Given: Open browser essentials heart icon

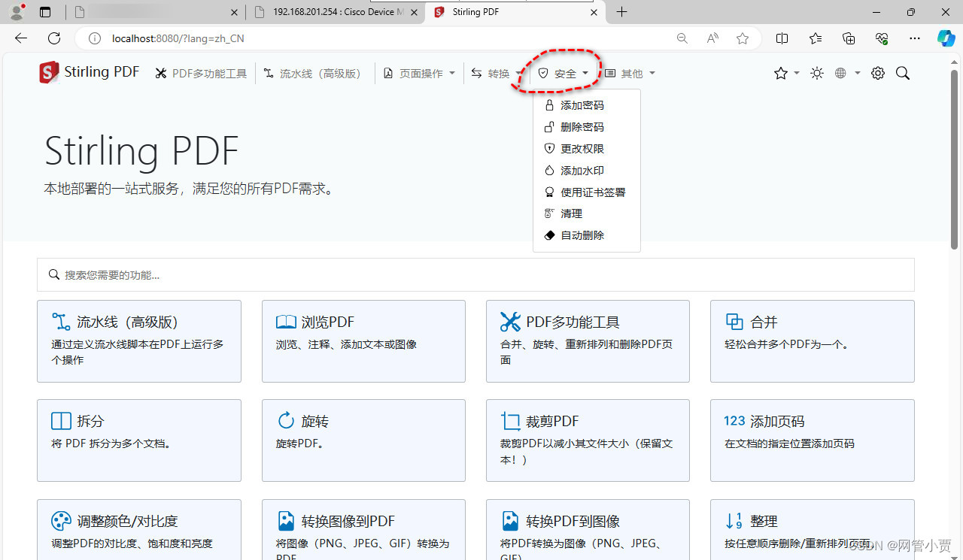Looking at the screenshot, I should 882,38.
